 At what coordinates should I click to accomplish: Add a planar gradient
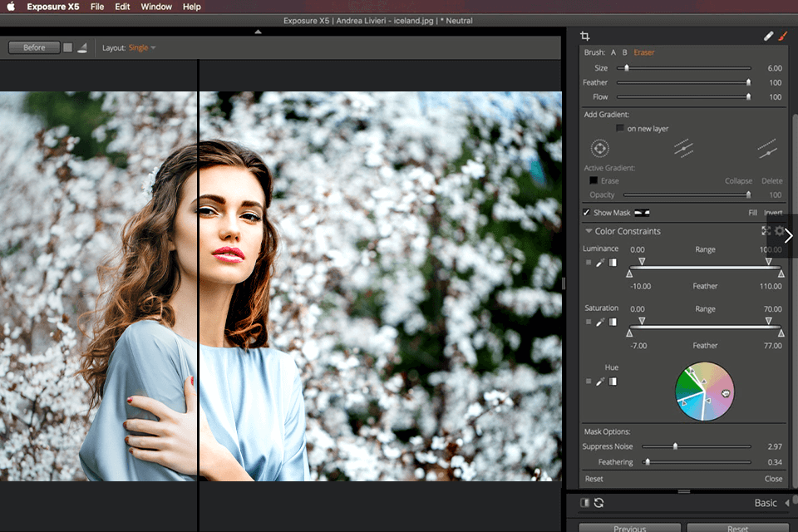683,147
